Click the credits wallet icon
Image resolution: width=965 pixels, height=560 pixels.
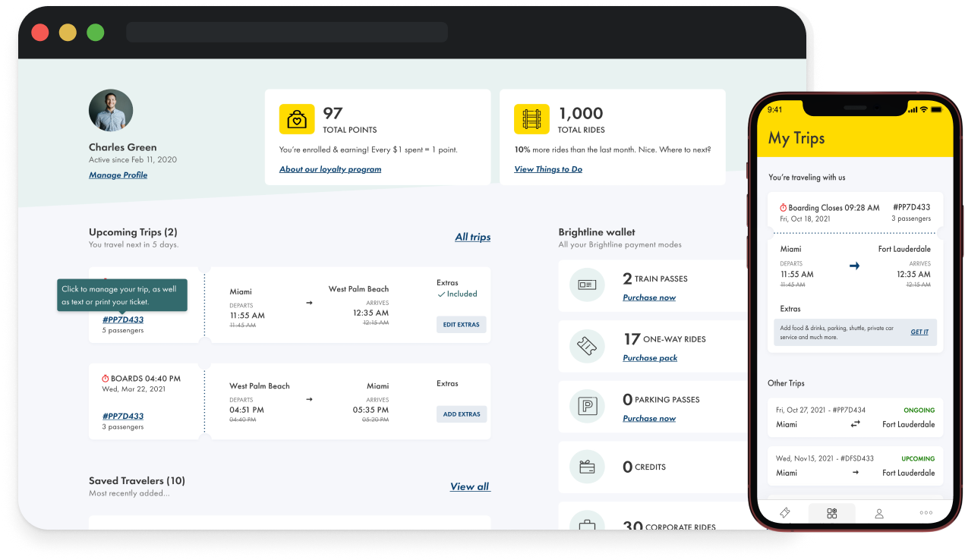pyautogui.click(x=587, y=467)
